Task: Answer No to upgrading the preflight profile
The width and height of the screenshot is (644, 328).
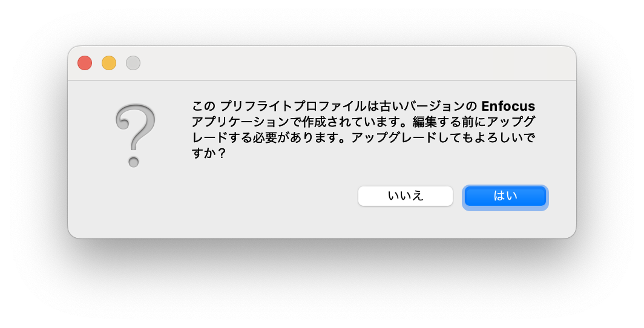Action: (x=406, y=196)
